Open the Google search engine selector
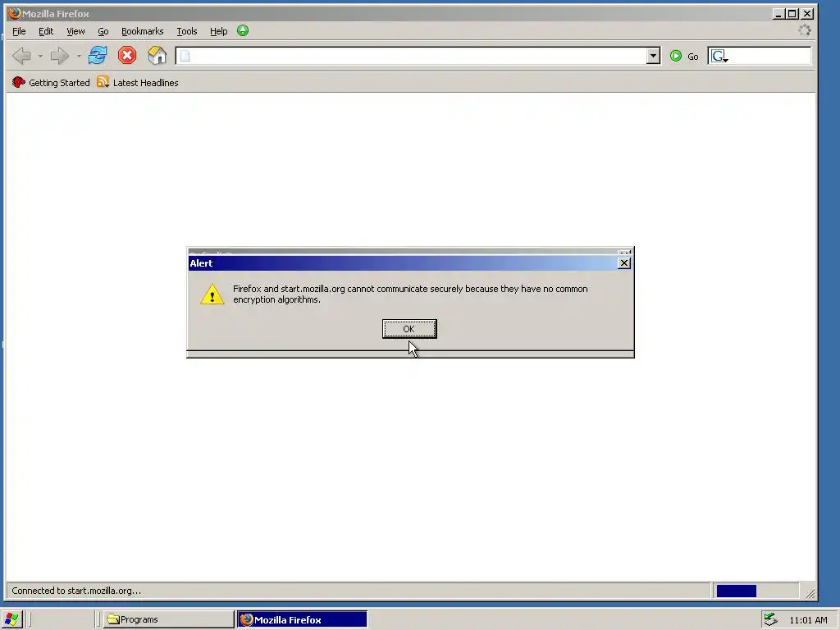This screenshot has height=630, width=840. point(719,56)
